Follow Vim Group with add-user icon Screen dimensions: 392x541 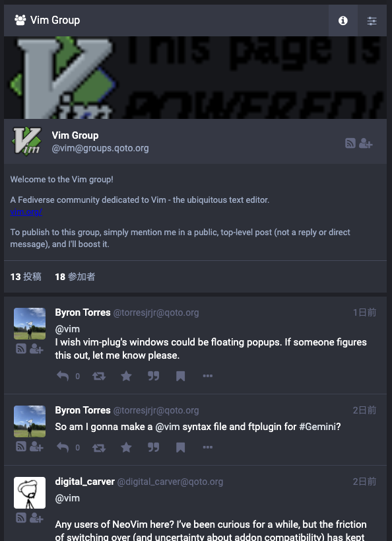[x=366, y=143]
